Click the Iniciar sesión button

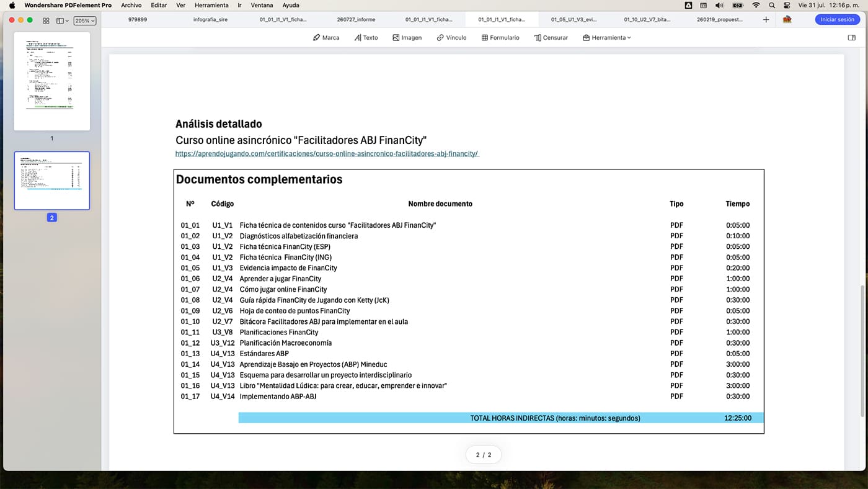pos(837,20)
